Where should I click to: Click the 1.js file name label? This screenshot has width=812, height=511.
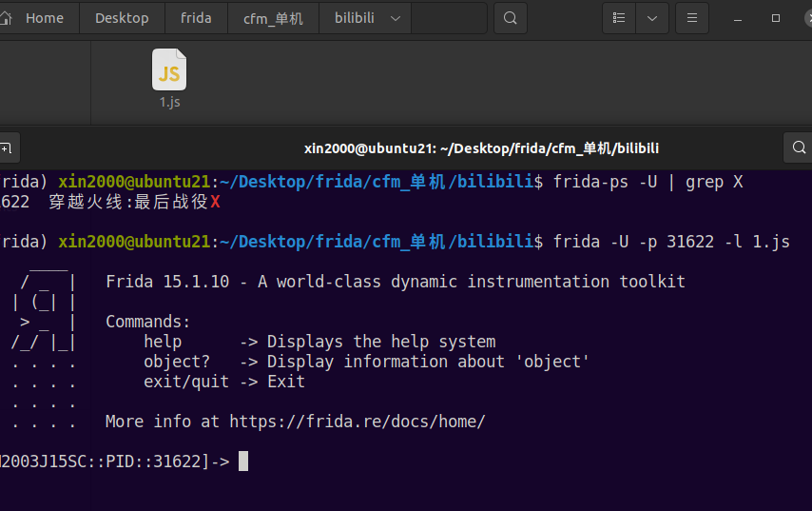pyautogui.click(x=170, y=102)
